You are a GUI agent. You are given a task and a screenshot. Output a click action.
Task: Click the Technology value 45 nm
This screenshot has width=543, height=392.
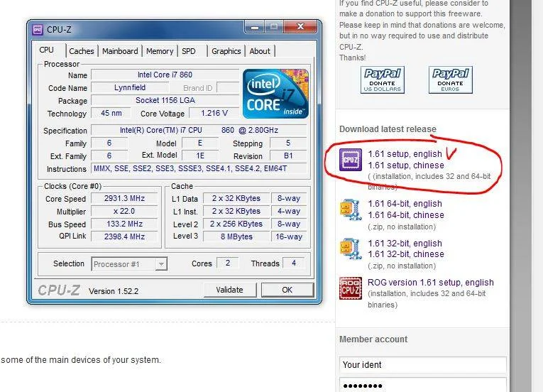111,114
